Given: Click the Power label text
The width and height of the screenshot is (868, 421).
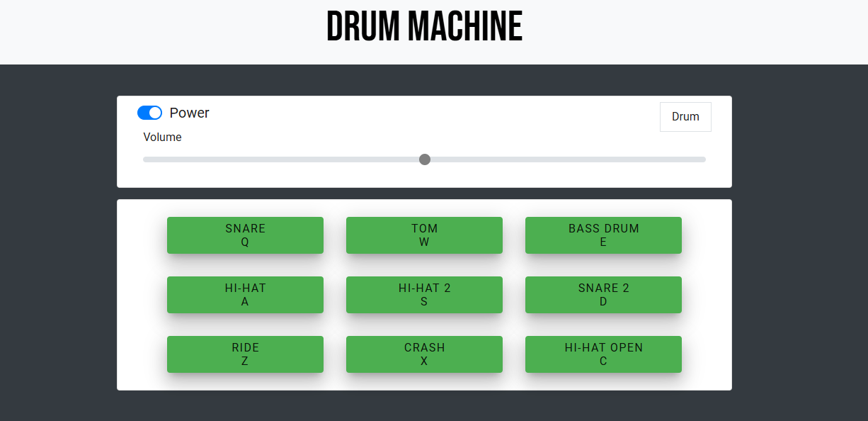Looking at the screenshot, I should pyautogui.click(x=189, y=113).
